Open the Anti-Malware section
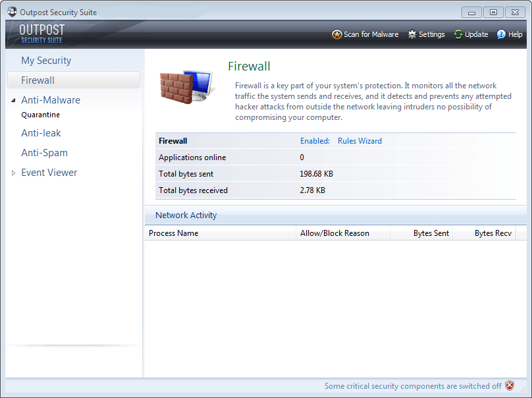Image resolution: width=532 pixels, height=398 pixels. click(x=51, y=100)
